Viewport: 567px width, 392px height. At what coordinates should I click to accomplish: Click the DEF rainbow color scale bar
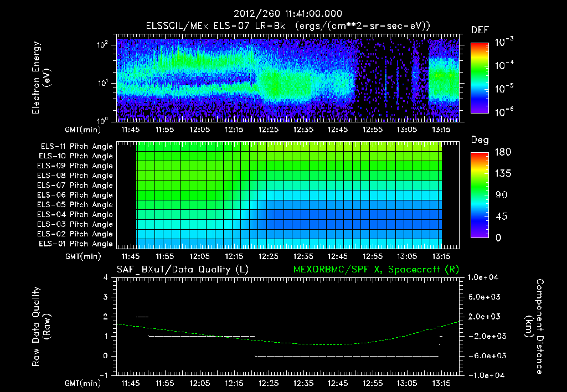[x=480, y=78]
